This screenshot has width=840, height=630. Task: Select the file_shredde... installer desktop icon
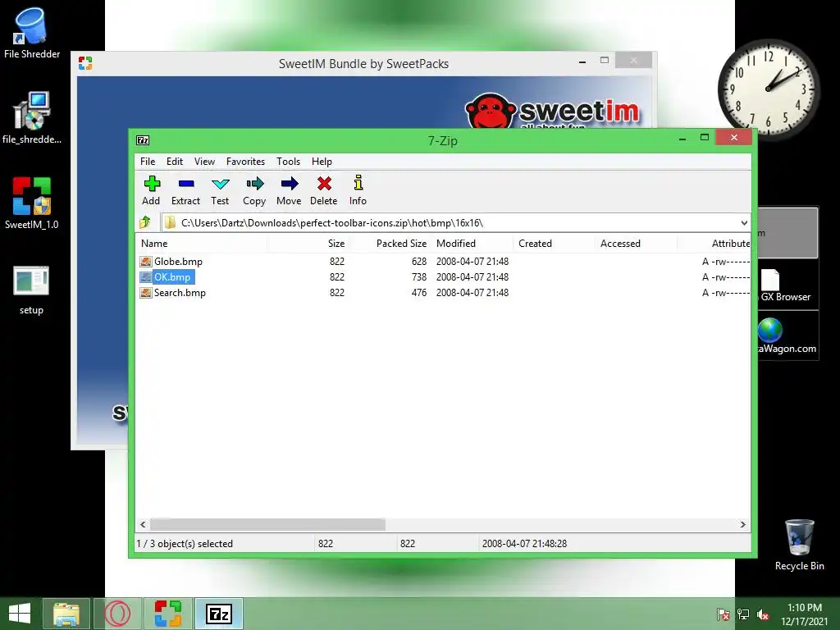coord(32,118)
